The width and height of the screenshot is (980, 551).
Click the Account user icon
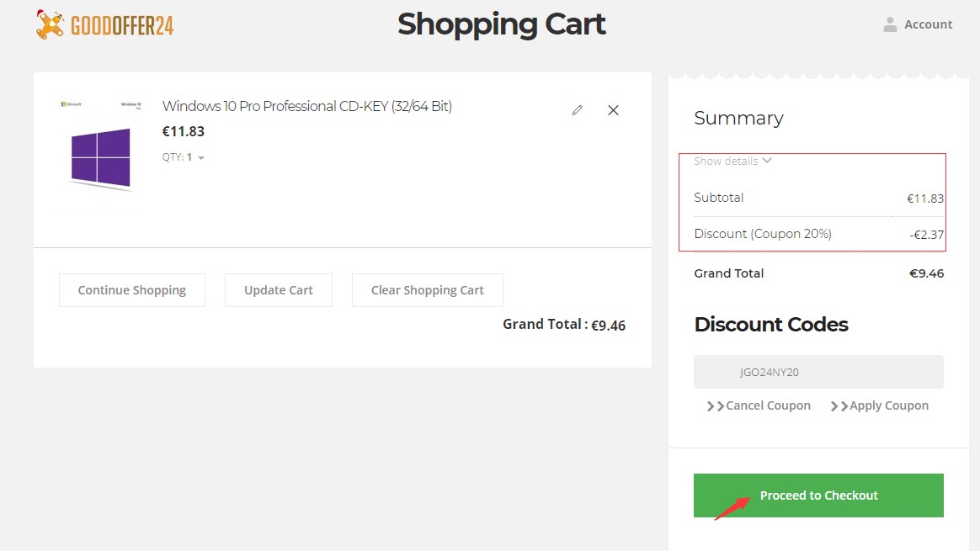click(890, 24)
